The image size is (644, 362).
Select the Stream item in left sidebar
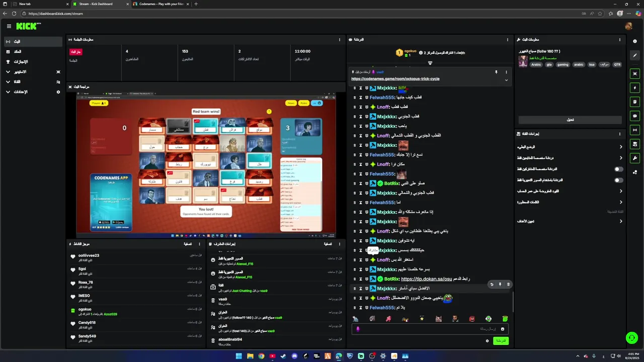click(33, 41)
